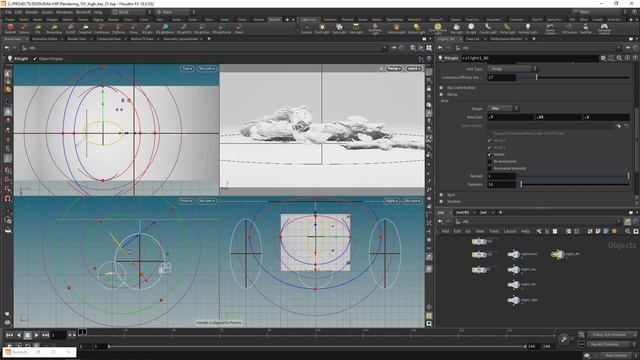Image resolution: width=640 pixels, height=360 pixels.
Task: Click the Spot Light shelf tool
Action: point(339,29)
